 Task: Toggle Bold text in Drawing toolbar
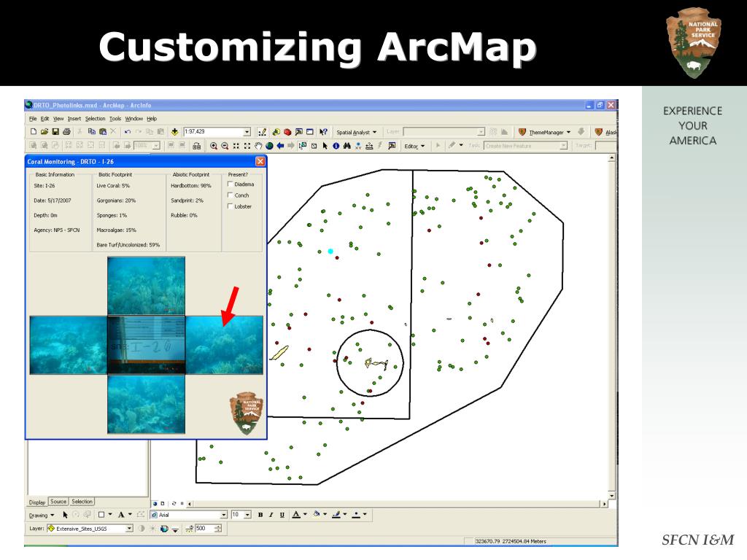(x=260, y=515)
